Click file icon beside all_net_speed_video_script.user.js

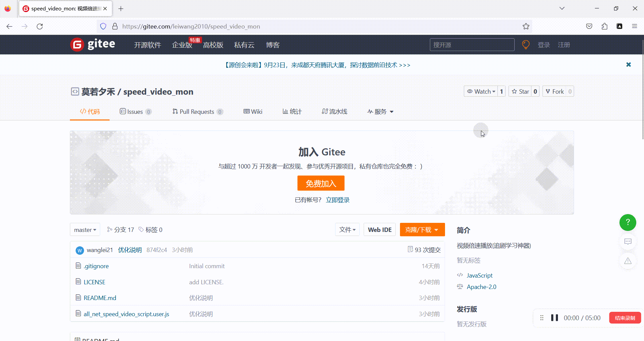point(78,313)
